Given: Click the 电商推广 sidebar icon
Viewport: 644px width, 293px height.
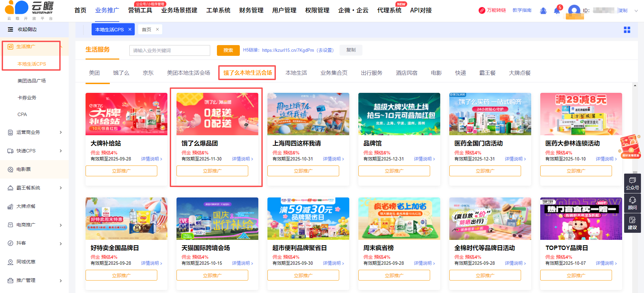Looking at the screenshot, I should 10,225.
